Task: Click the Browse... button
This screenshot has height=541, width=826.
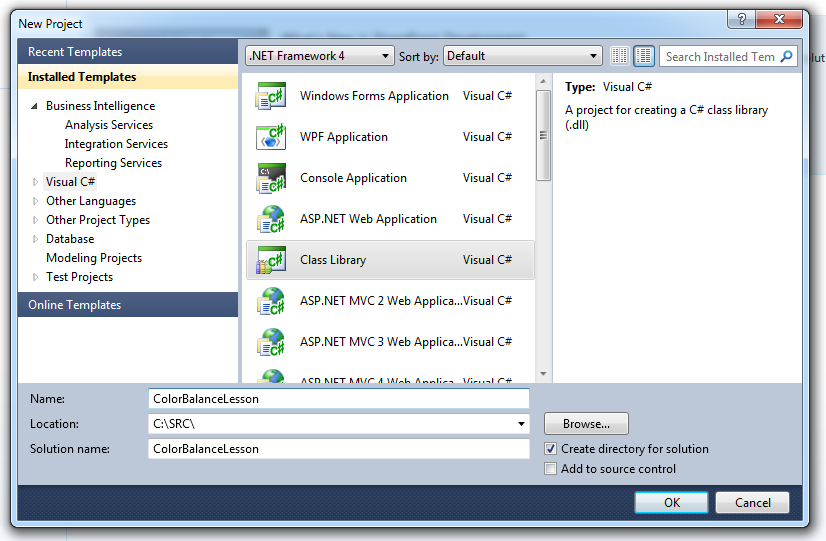Action: coord(586,424)
